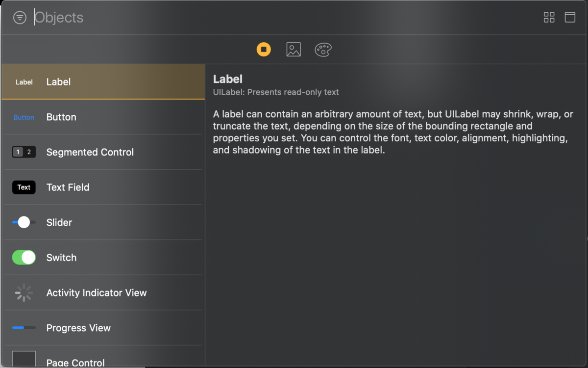
Task: Click the Slider object thumbnail
Action: (x=24, y=222)
